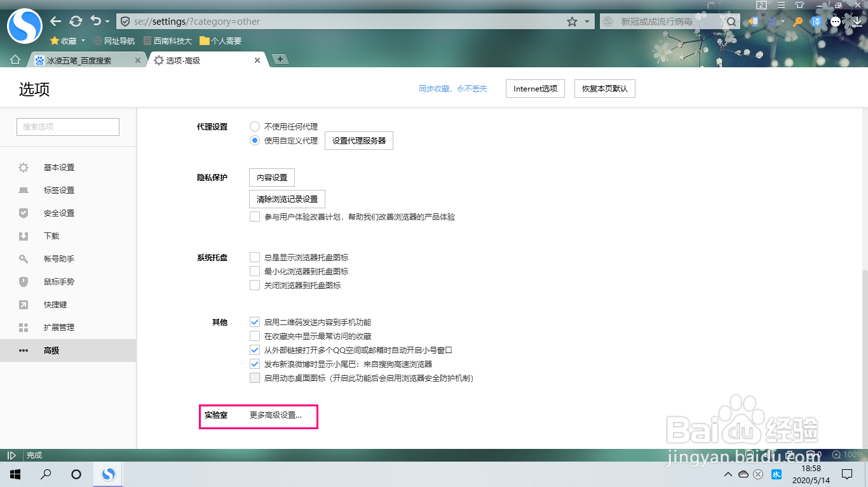The height and width of the screenshot is (487, 868).
Task: Adjust the page zoom control showing 100%
Action: (x=850, y=455)
